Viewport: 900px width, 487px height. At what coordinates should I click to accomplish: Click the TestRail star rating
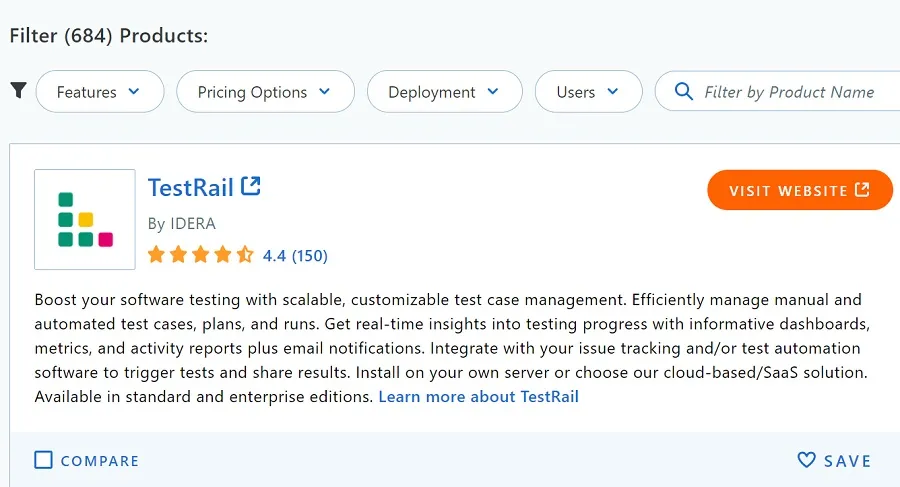click(200, 254)
